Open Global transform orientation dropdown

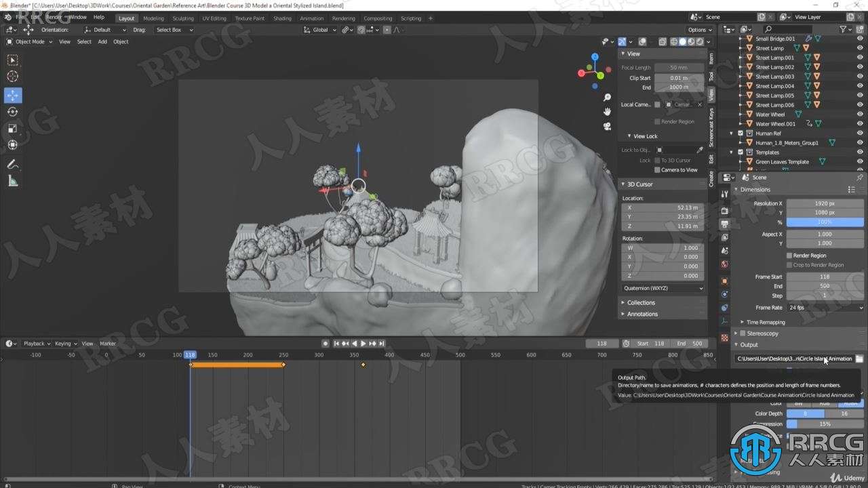(x=319, y=30)
